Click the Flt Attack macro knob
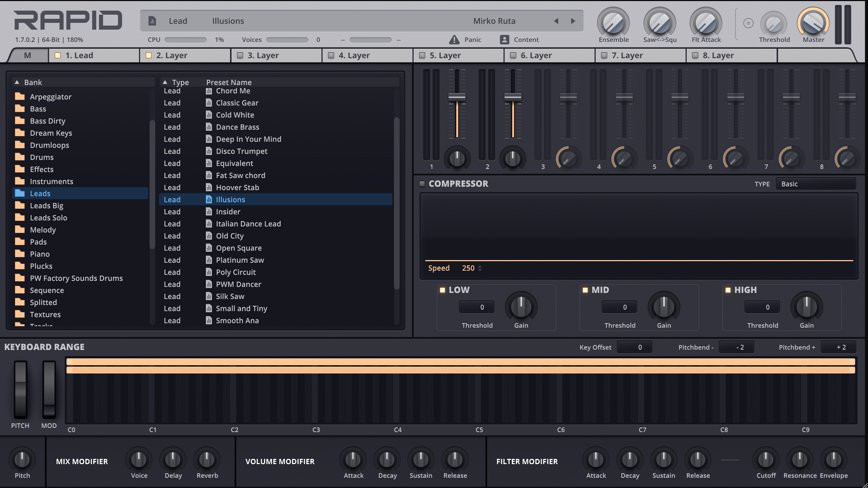Viewport: 868px width, 488px height. [706, 22]
